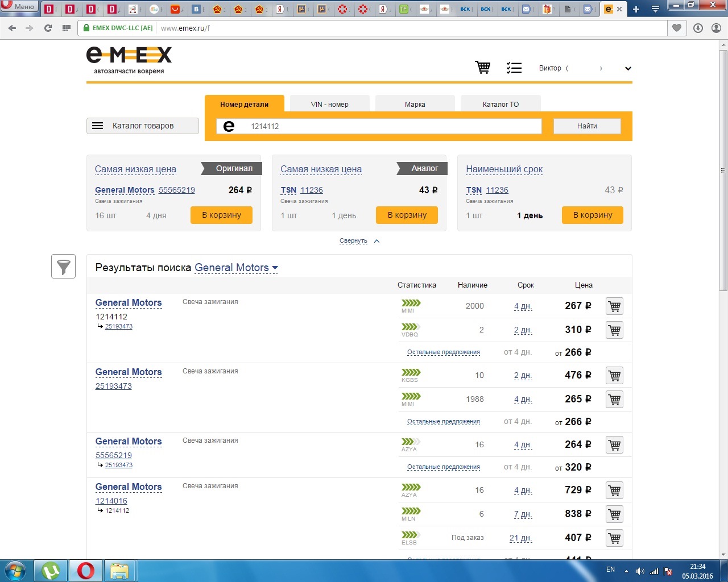Add the 264 ₽ AZYA offer to cart
The height and width of the screenshot is (582, 728).
click(x=614, y=445)
